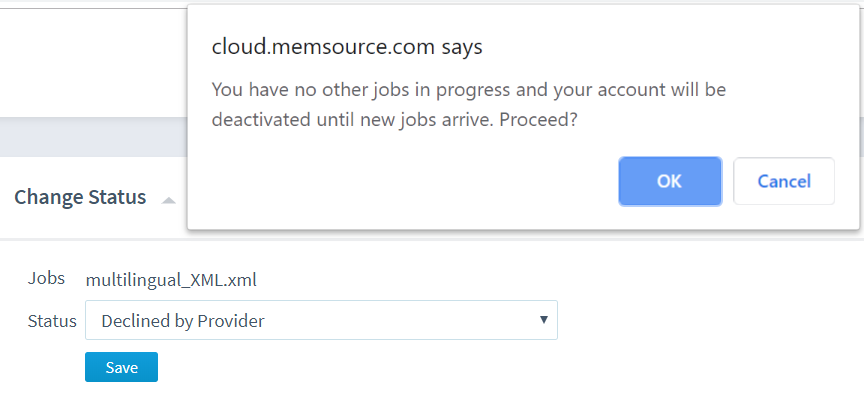Image resolution: width=864 pixels, height=403 pixels.
Task: Click the black down-arrow icon in Status field
Action: [544, 320]
